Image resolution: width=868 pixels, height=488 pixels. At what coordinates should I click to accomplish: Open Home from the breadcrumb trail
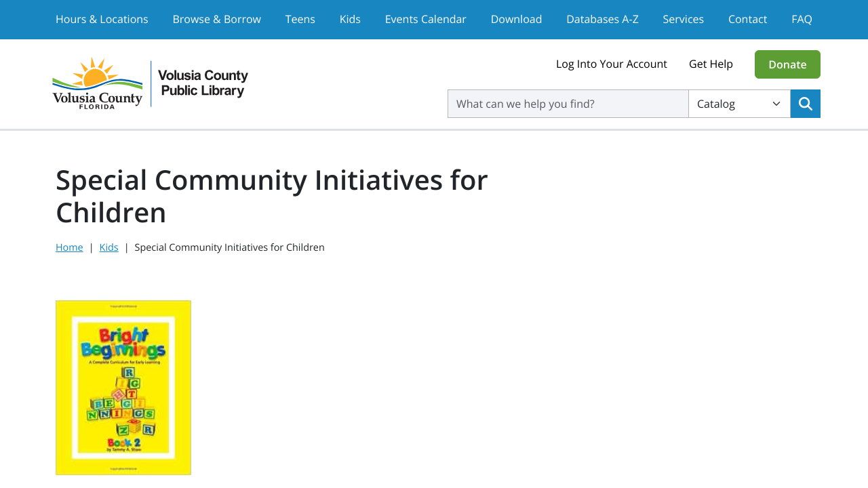[69, 247]
